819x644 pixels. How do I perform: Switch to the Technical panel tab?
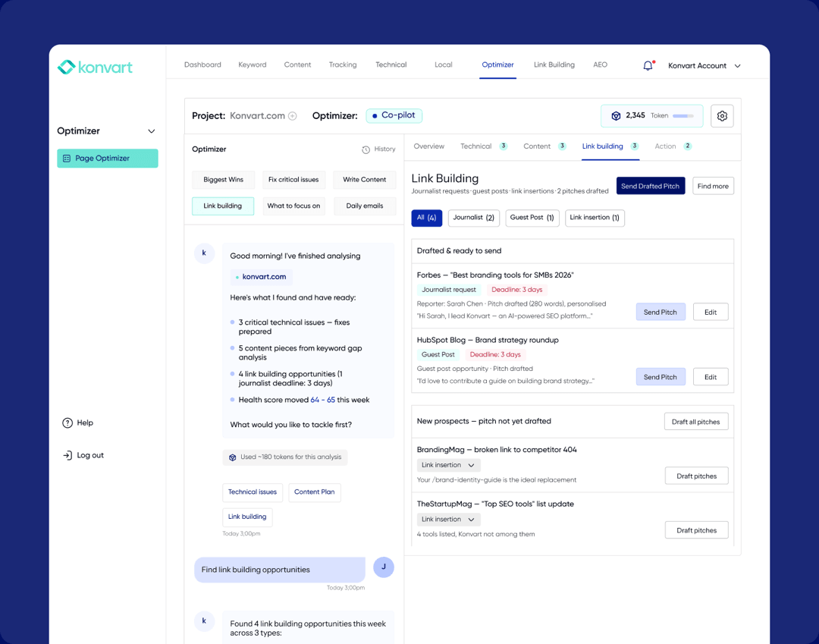(484, 146)
